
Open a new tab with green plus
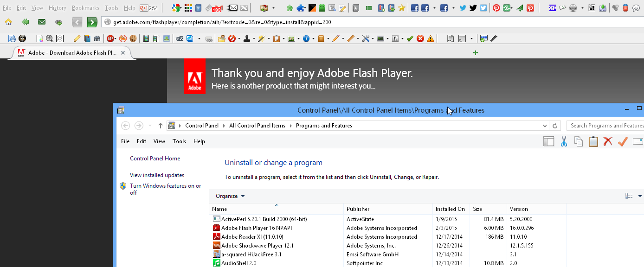(x=475, y=53)
